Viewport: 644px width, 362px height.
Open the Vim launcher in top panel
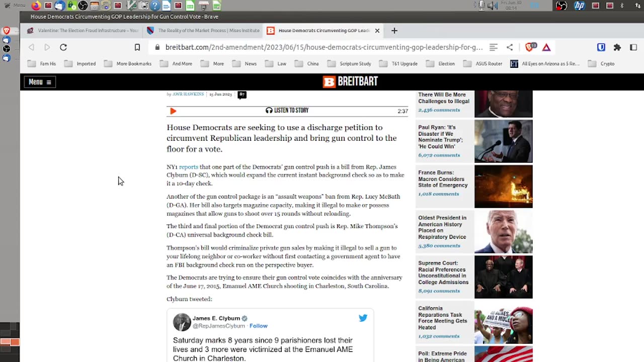click(x=131, y=6)
